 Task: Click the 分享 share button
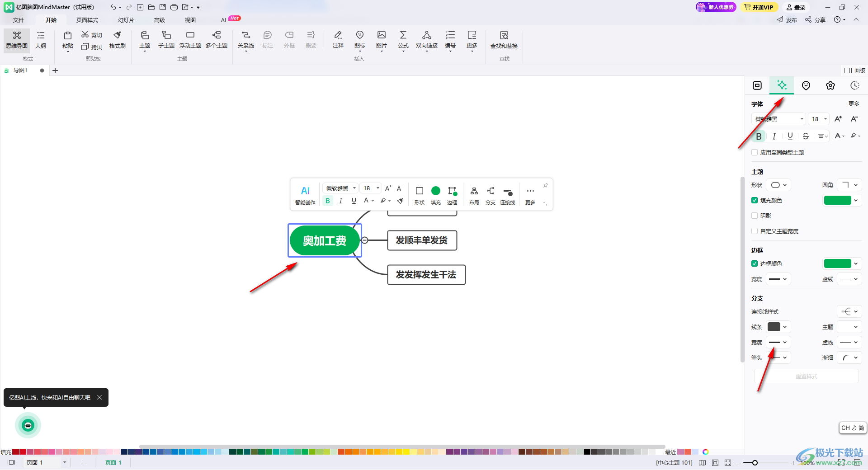[816, 20]
